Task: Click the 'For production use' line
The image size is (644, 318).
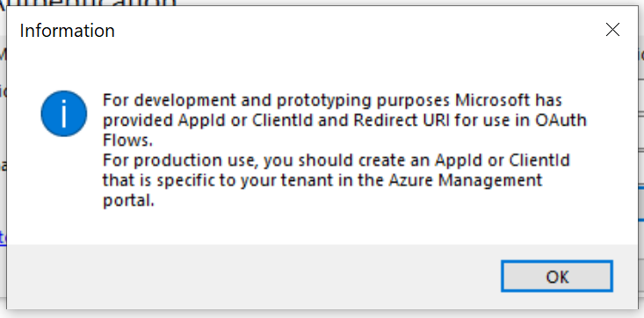Action: (x=336, y=160)
